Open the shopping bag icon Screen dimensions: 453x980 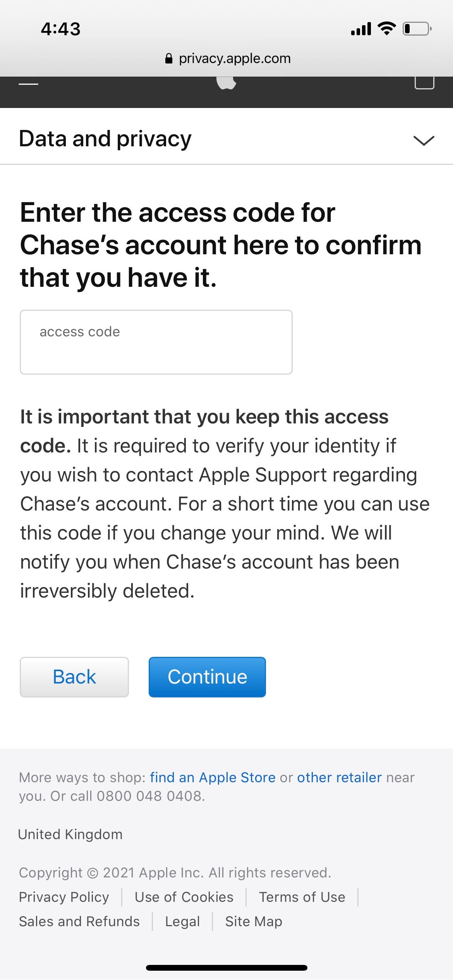(x=424, y=83)
